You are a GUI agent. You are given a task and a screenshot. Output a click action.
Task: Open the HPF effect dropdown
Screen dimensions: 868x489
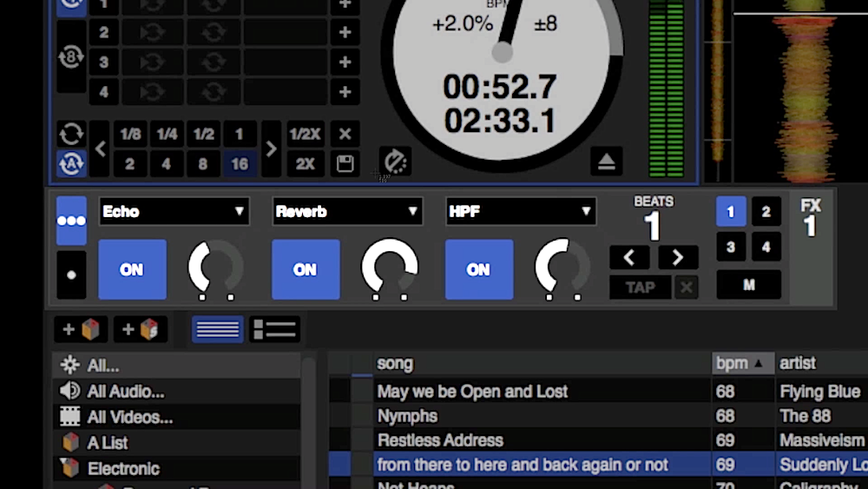(521, 212)
